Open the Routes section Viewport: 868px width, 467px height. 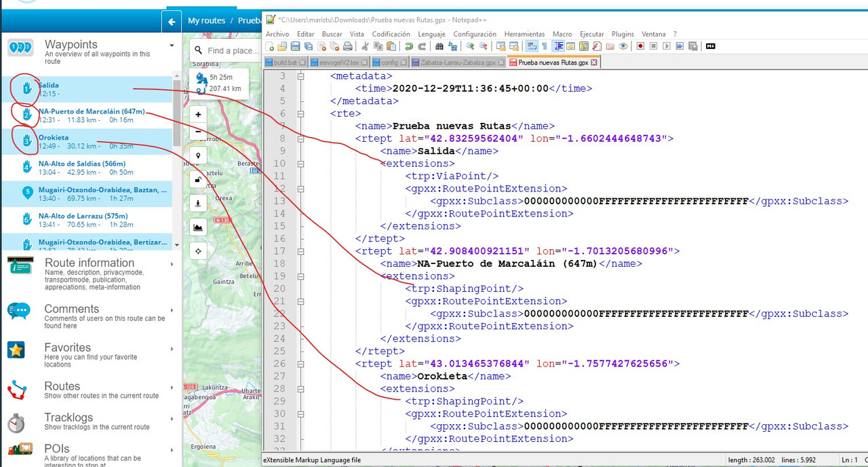[x=91, y=390]
